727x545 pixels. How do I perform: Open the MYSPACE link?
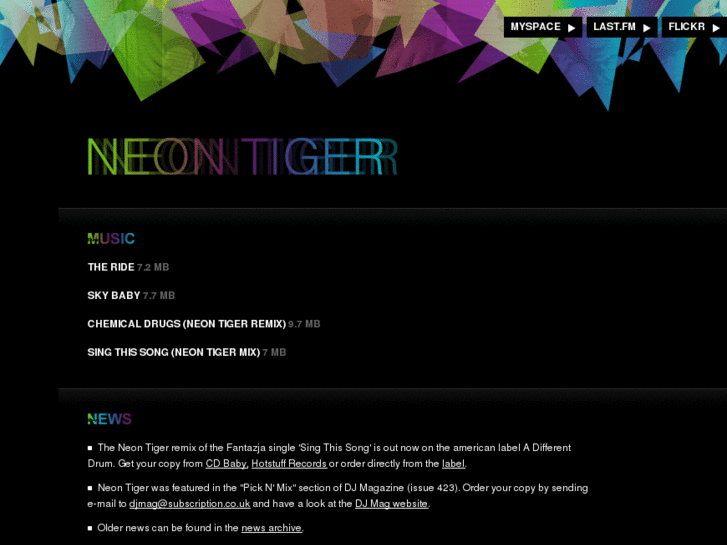coord(543,27)
